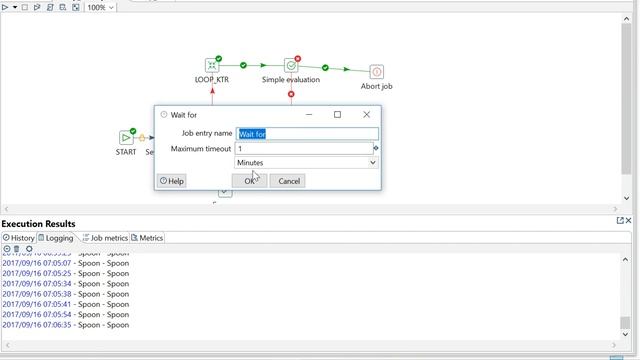Click log line 2017/09/16 07:05:25
This screenshot has height=360, width=640.
pos(66,273)
